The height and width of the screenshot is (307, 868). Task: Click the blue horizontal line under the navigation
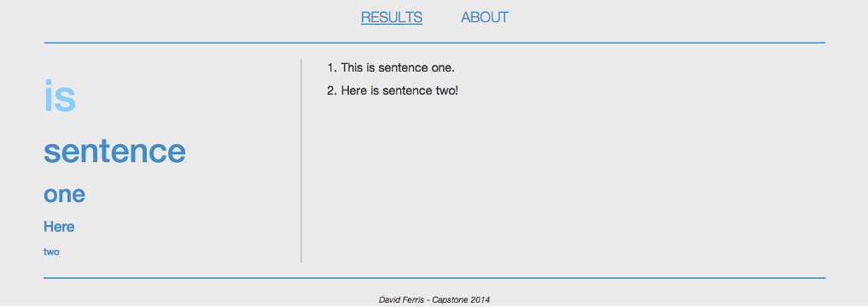pos(434,43)
